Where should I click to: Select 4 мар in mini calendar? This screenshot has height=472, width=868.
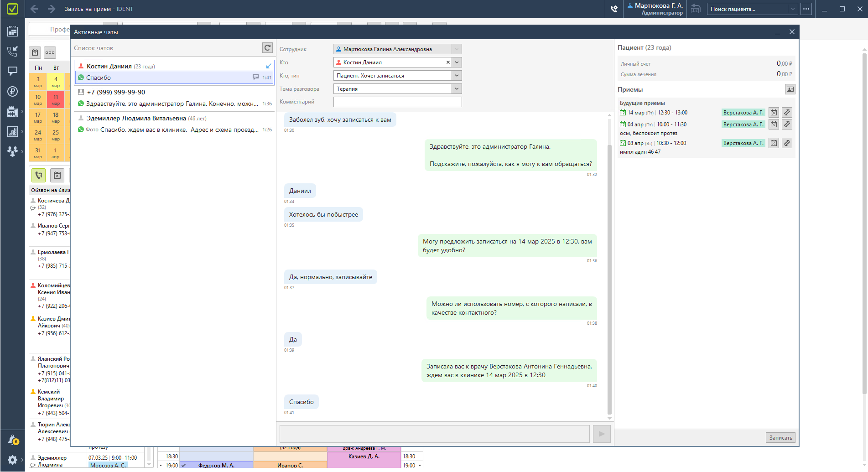pos(56,82)
